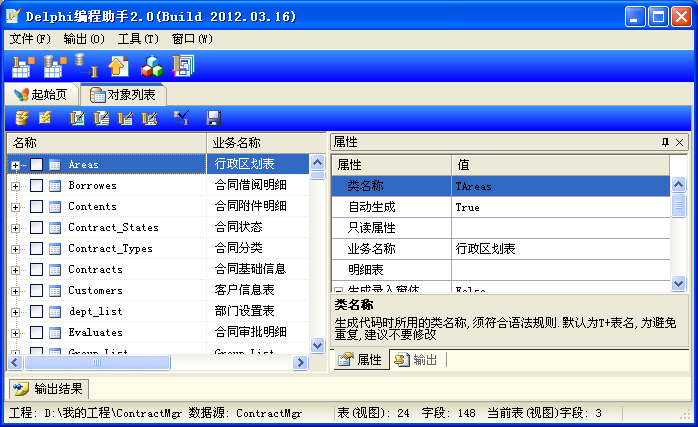Screen dimensions: 698x427
Task: Open the 窗口(W) menu
Action: pos(192,39)
